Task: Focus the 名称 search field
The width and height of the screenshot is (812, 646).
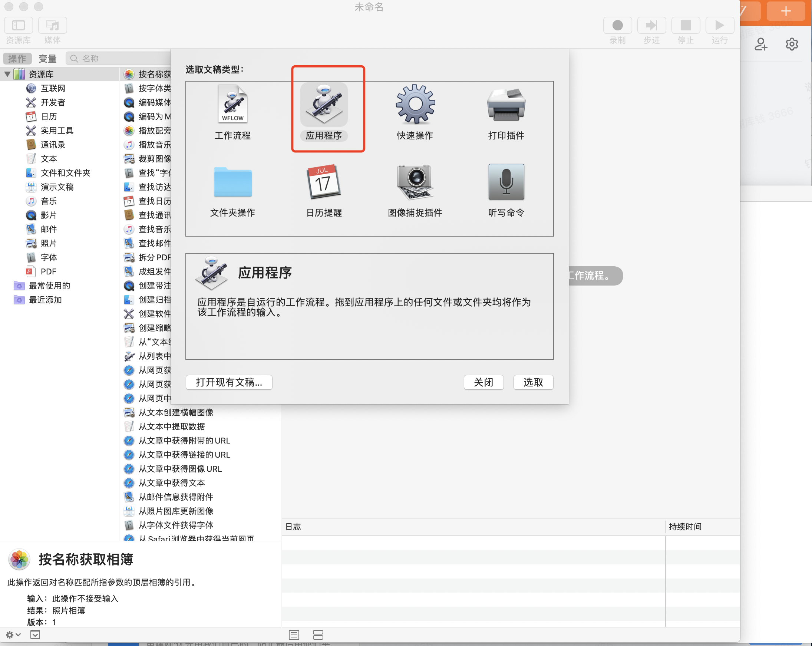Action: point(118,58)
